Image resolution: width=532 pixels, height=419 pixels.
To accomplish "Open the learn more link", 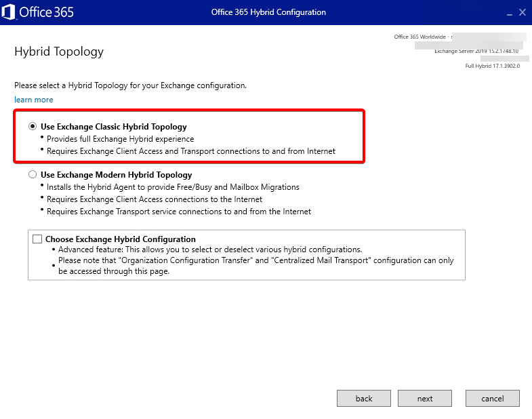I will pyautogui.click(x=33, y=100).
